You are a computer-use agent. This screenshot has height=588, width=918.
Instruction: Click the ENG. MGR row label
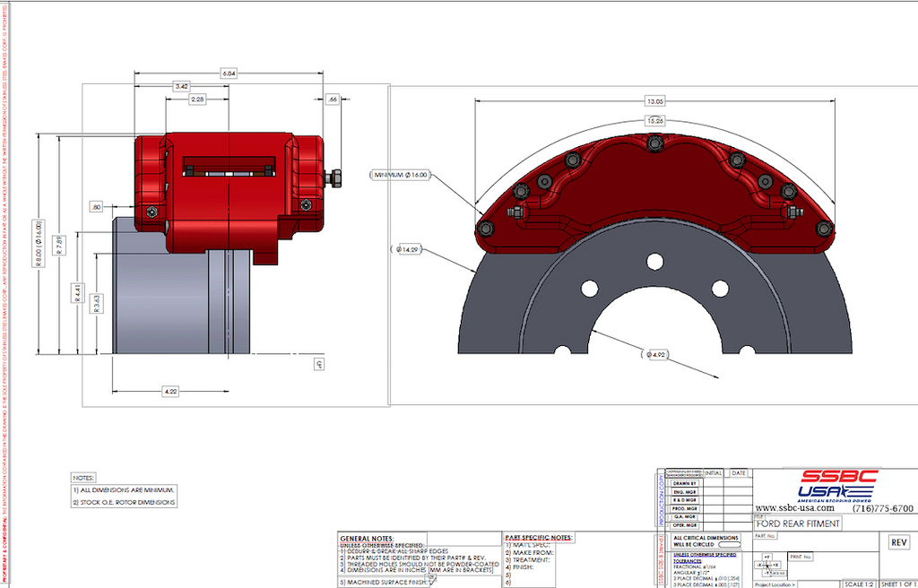coord(684,492)
